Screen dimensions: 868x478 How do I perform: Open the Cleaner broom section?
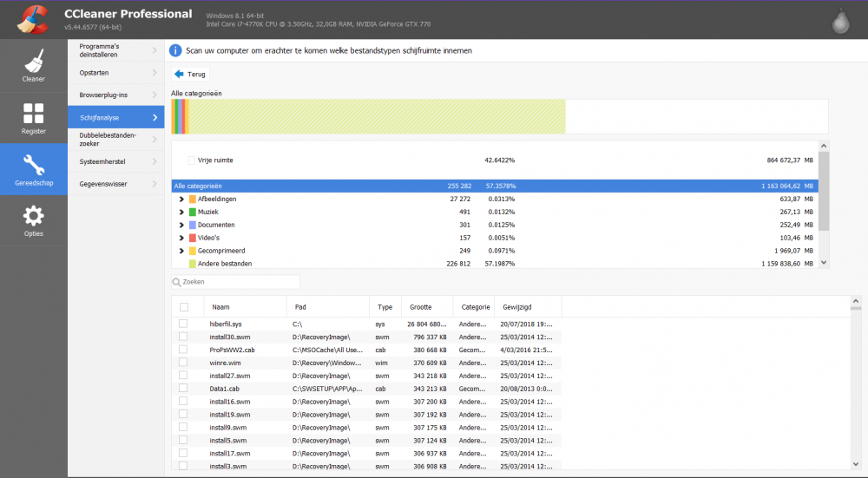[33, 65]
